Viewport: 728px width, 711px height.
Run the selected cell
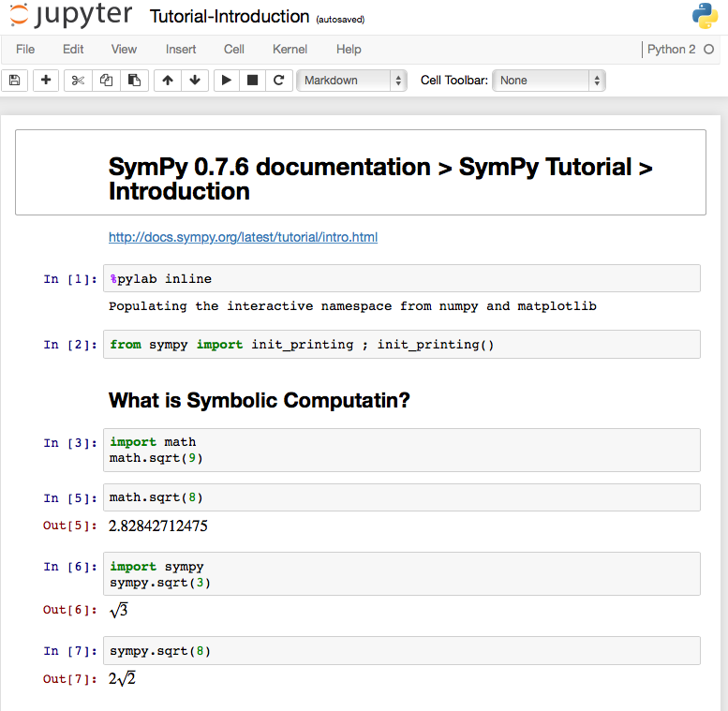pyautogui.click(x=227, y=81)
